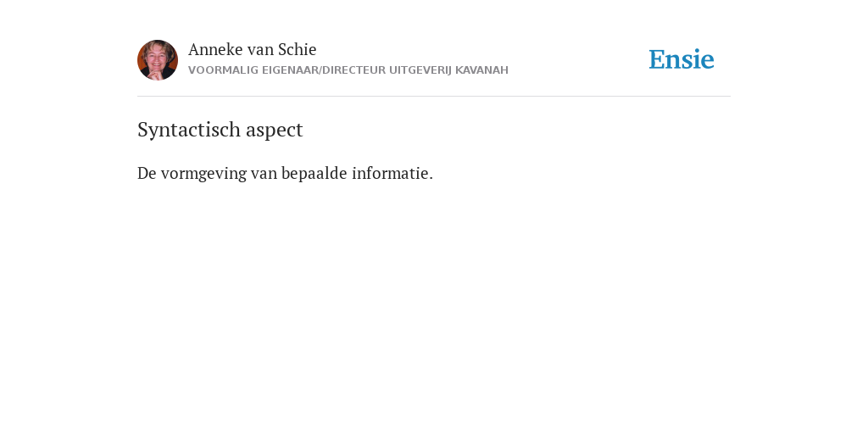
Task: Click the word 'De' starting the definition
Action: point(147,173)
